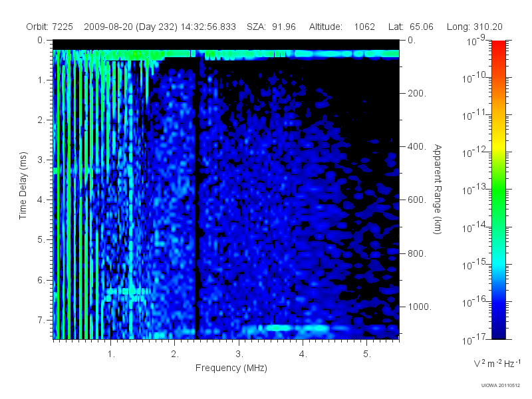Click the 4. tick label on frequency axis
This screenshot has width=532, height=399.
[x=303, y=354]
